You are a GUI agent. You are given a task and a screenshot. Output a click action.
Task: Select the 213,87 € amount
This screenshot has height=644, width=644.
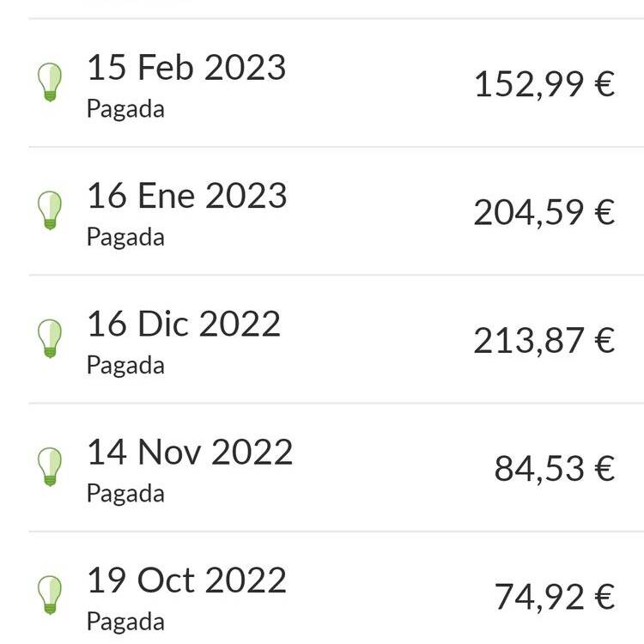point(544,341)
